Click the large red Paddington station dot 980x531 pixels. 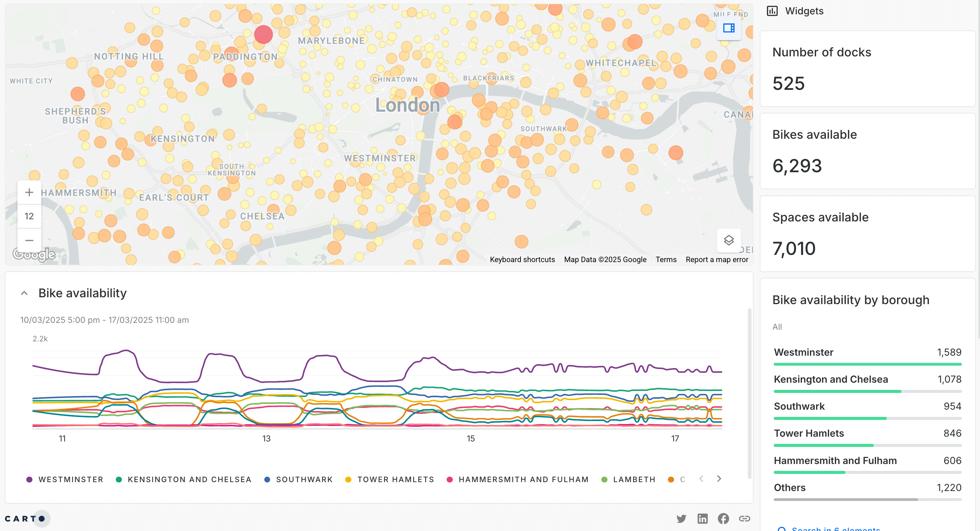[x=263, y=35]
